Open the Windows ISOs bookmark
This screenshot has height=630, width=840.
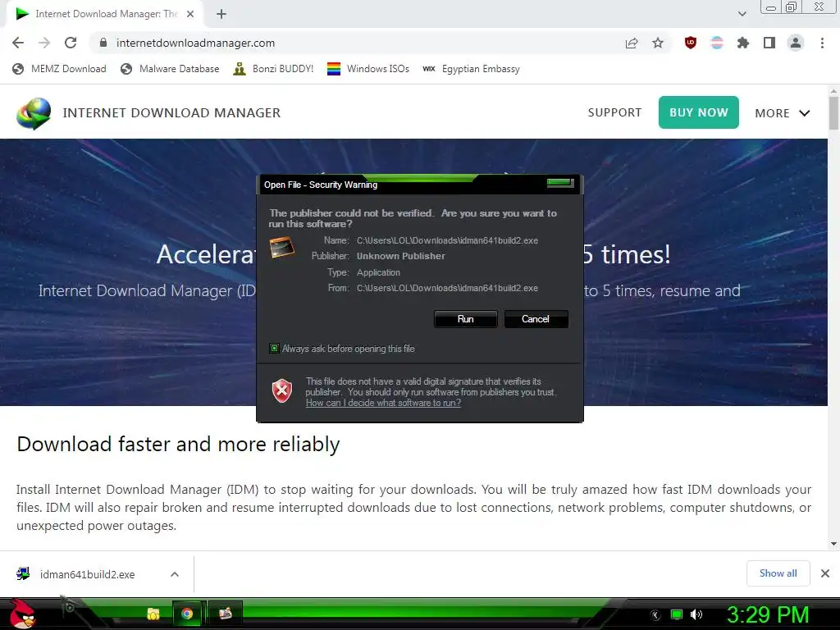click(368, 69)
